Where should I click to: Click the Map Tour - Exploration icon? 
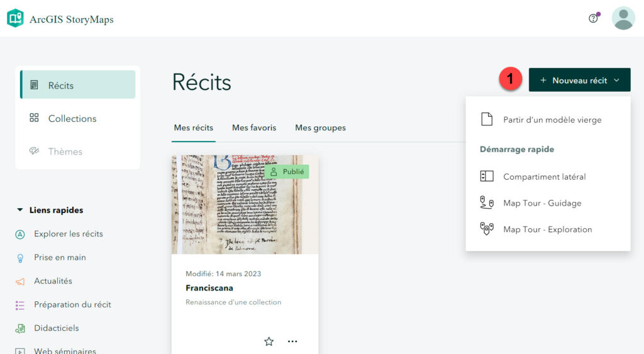click(x=486, y=229)
